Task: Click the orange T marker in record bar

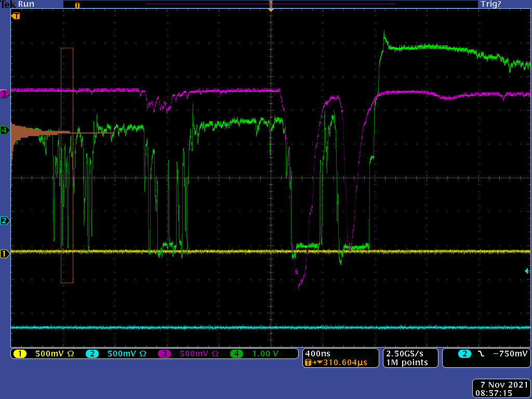Action: [x=77, y=5]
